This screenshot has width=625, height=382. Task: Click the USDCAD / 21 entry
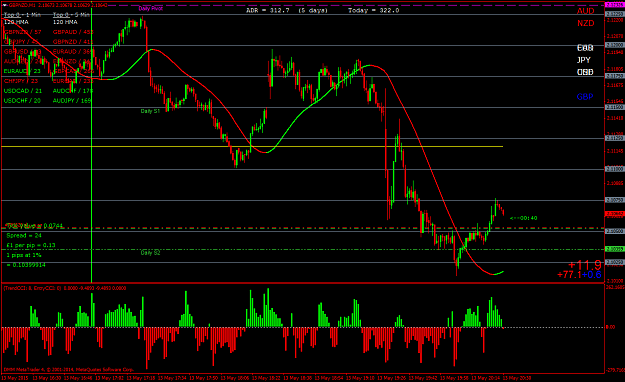pos(23,91)
